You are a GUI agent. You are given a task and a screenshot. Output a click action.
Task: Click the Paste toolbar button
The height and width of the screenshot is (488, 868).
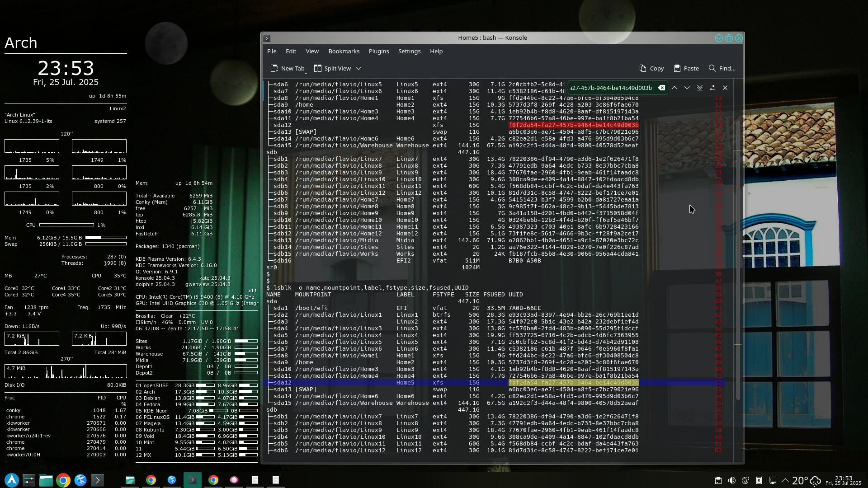[x=686, y=68]
